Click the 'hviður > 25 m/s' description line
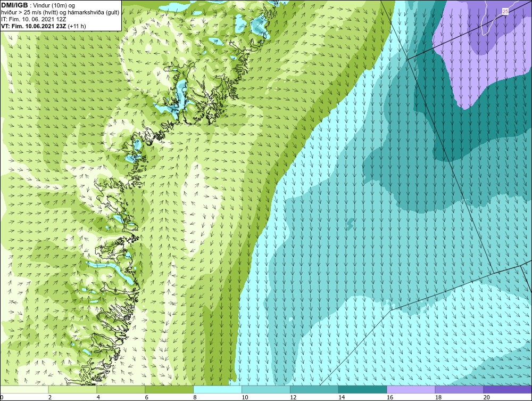The image size is (532, 401). point(60,13)
